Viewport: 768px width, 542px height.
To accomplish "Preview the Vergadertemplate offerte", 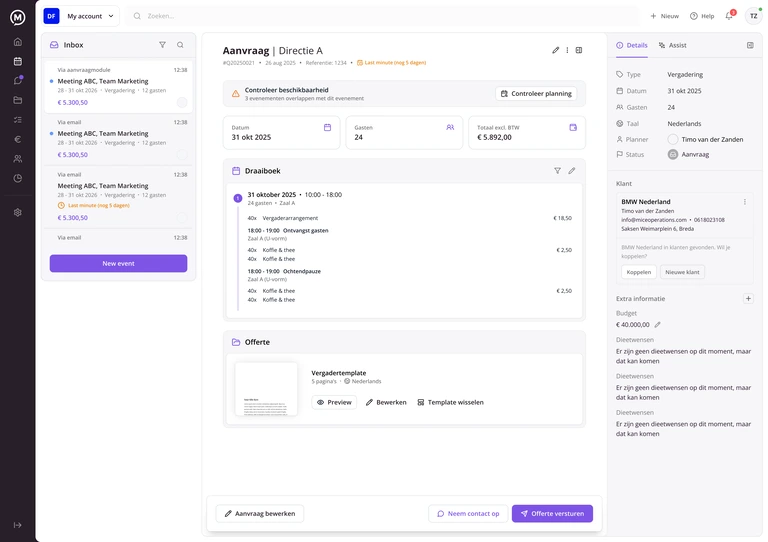I will 334,402.
